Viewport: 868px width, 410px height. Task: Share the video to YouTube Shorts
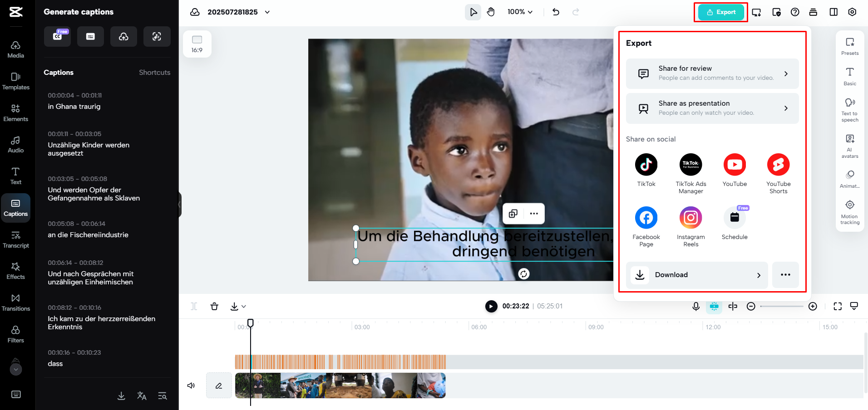tap(778, 165)
